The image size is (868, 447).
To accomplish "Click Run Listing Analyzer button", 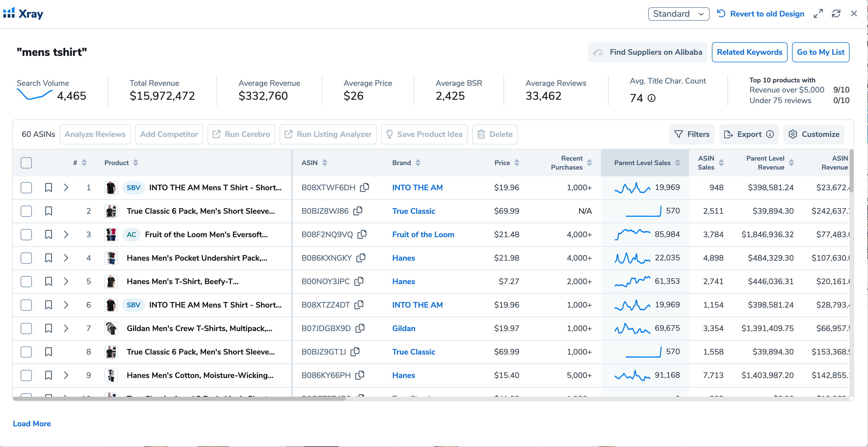I will 328,134.
